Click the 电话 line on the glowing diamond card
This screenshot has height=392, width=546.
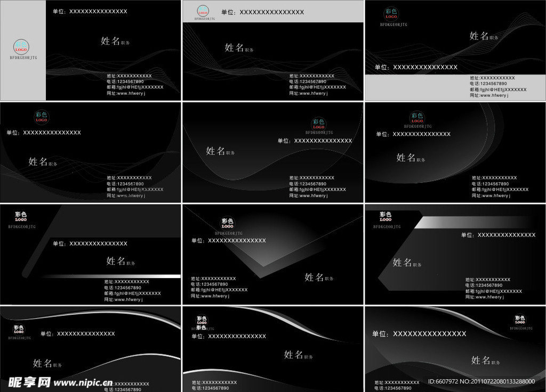point(209,284)
